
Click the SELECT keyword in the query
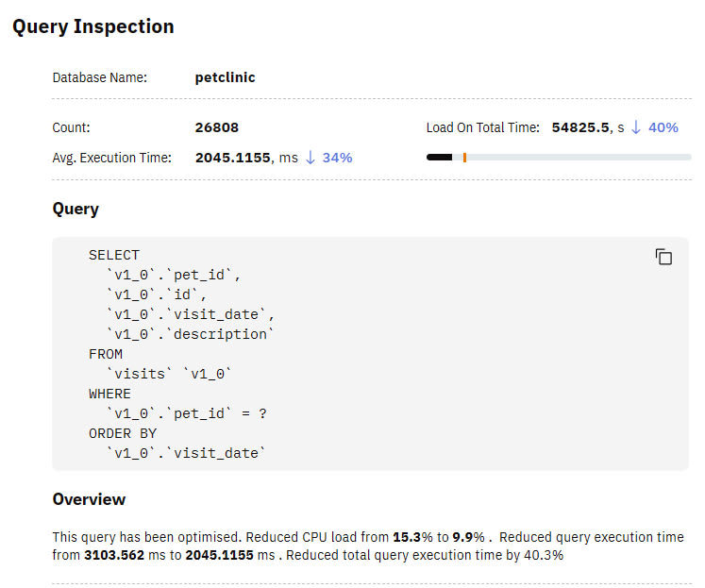113,255
